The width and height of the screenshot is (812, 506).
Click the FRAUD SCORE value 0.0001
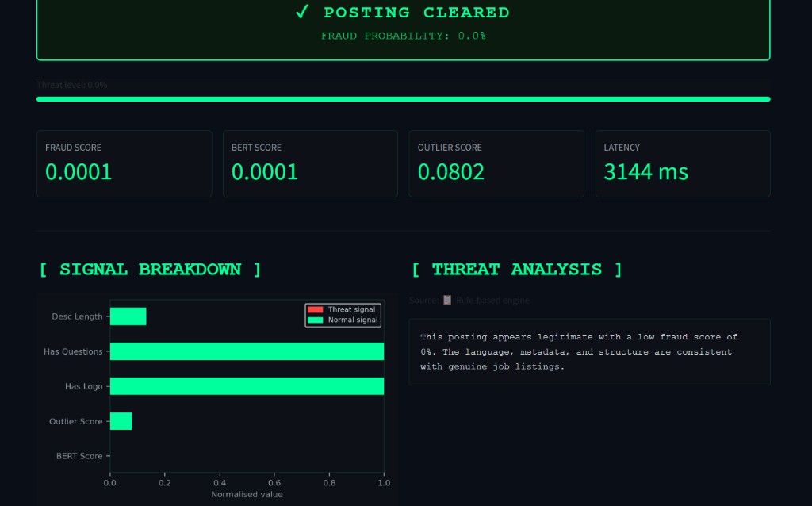[x=79, y=172]
